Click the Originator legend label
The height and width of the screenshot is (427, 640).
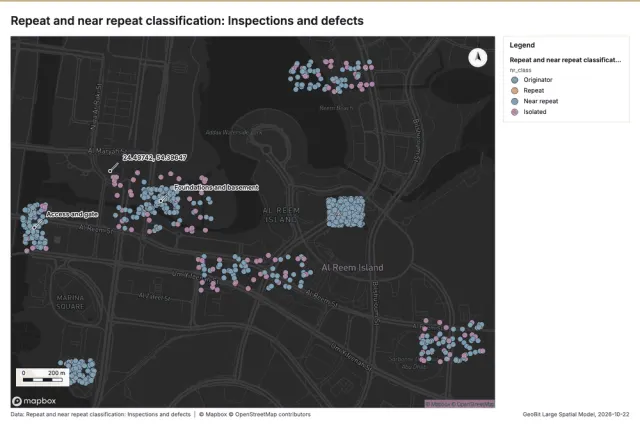(538, 80)
